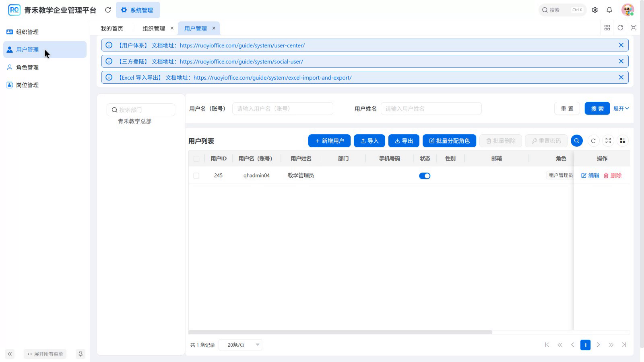Toggle table fullscreen icon
Screen dimensions: 644x362
pos(608,141)
